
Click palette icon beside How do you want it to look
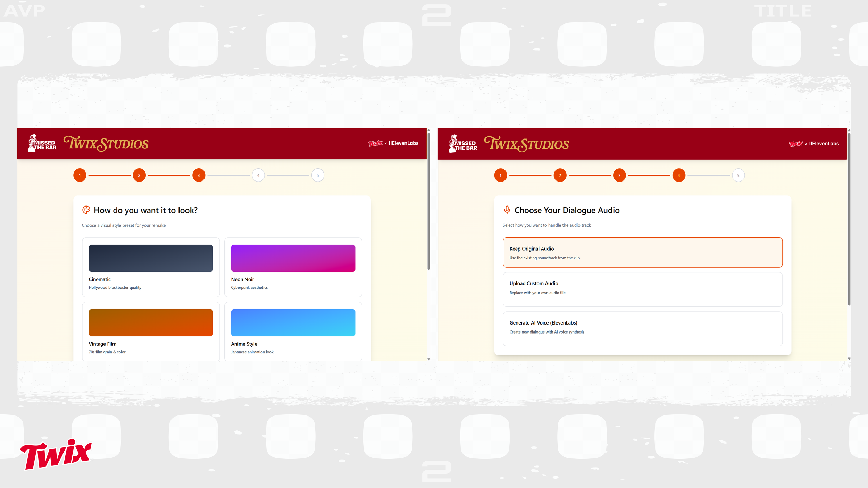tap(86, 210)
